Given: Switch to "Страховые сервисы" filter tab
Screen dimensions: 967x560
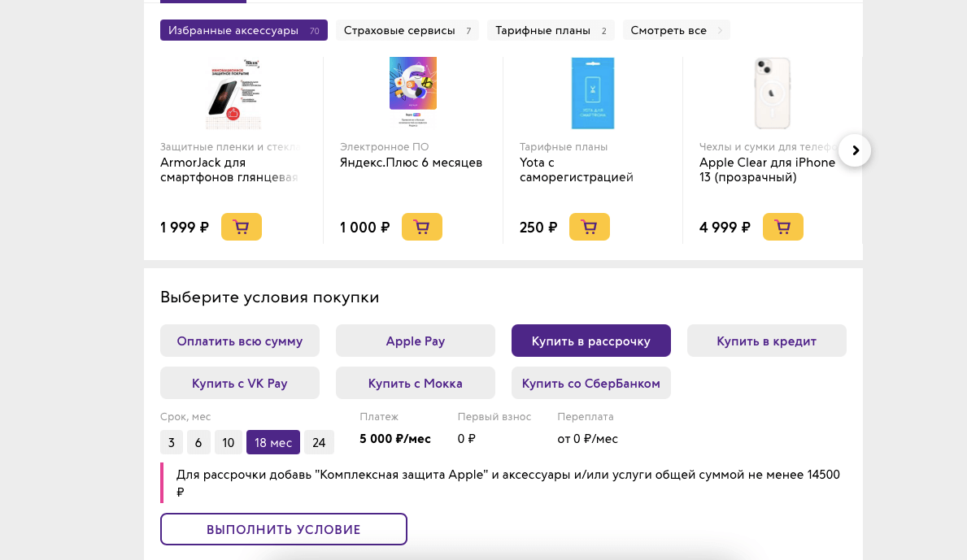Looking at the screenshot, I should (x=407, y=29).
